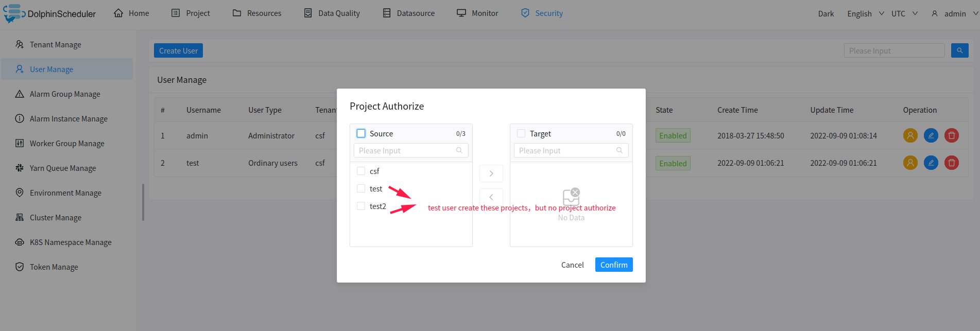Image resolution: width=980 pixels, height=331 pixels.
Task: Open the Project menu
Action: (x=191, y=13)
